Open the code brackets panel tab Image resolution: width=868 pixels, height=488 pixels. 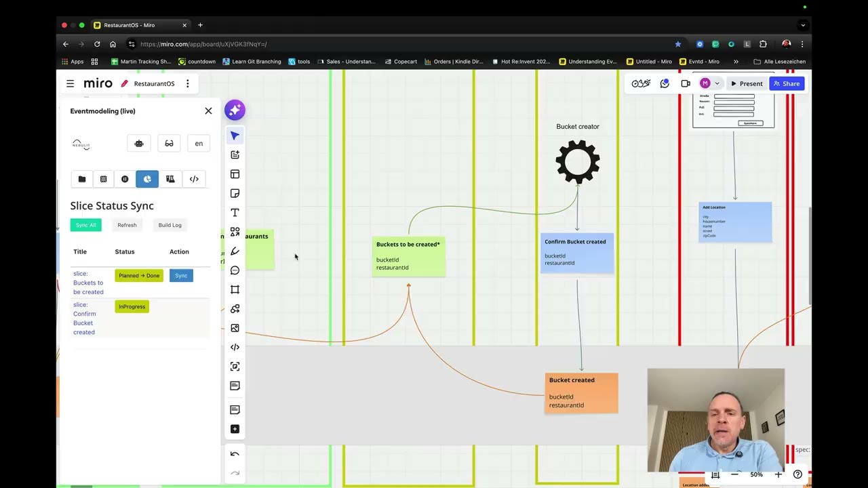click(194, 179)
